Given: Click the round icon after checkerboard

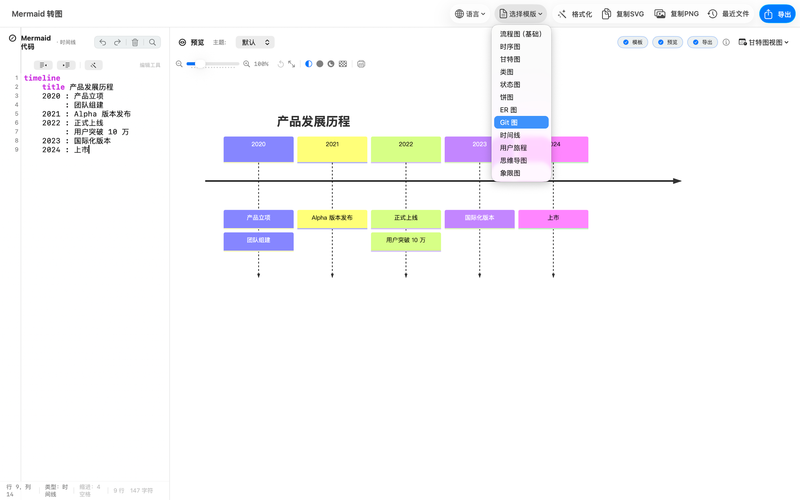Looking at the screenshot, I should pyautogui.click(x=361, y=64).
